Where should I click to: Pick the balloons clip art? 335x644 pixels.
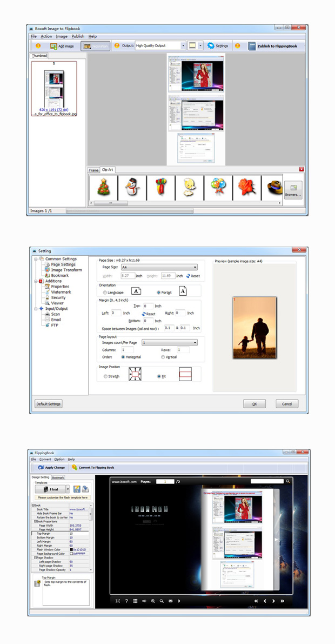218,187
